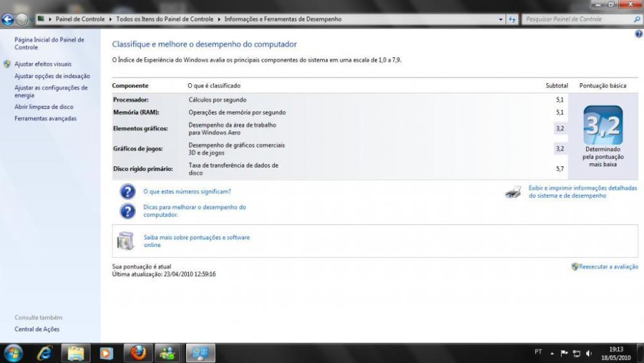The width and height of the screenshot is (644, 363).
Task: Click the Reexecutar a avaliação link
Action: 608,266
